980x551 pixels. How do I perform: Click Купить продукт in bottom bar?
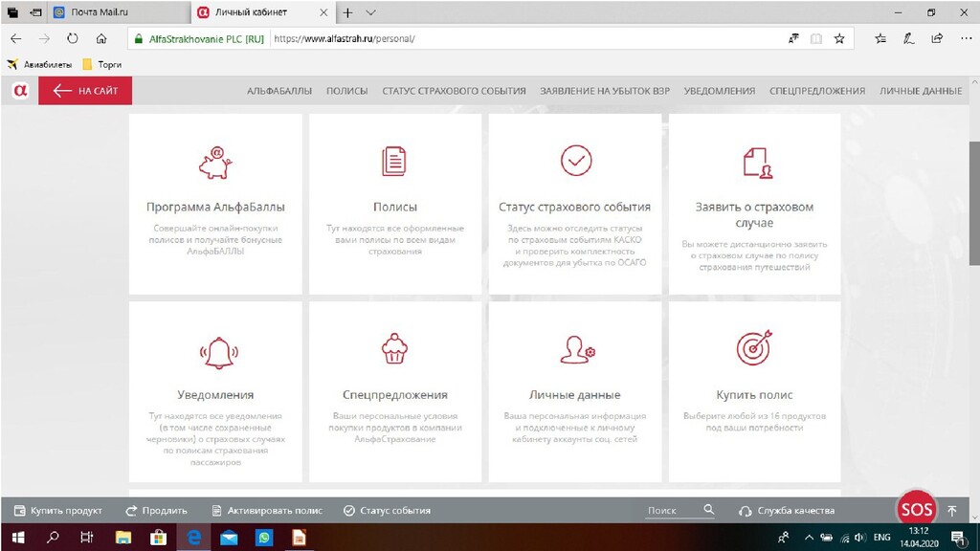58,511
